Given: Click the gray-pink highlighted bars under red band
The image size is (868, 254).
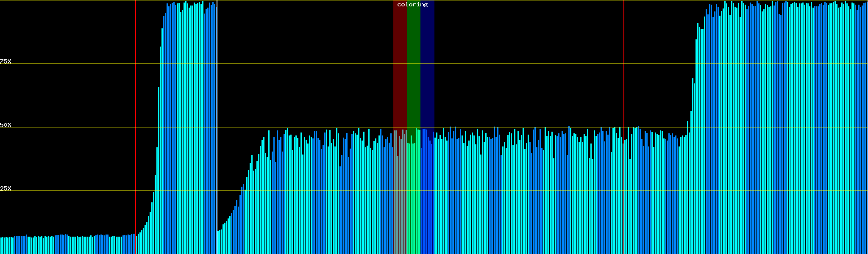Looking at the screenshot, I should (x=400, y=199).
